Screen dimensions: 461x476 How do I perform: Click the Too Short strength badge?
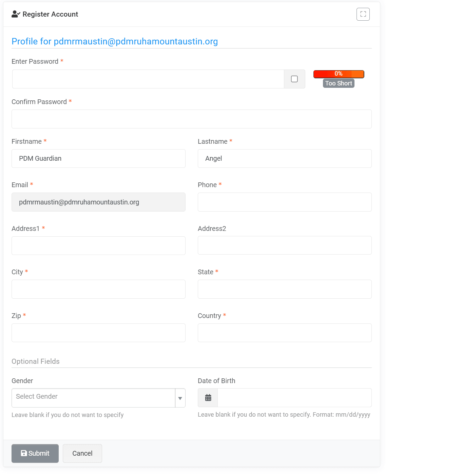click(339, 83)
